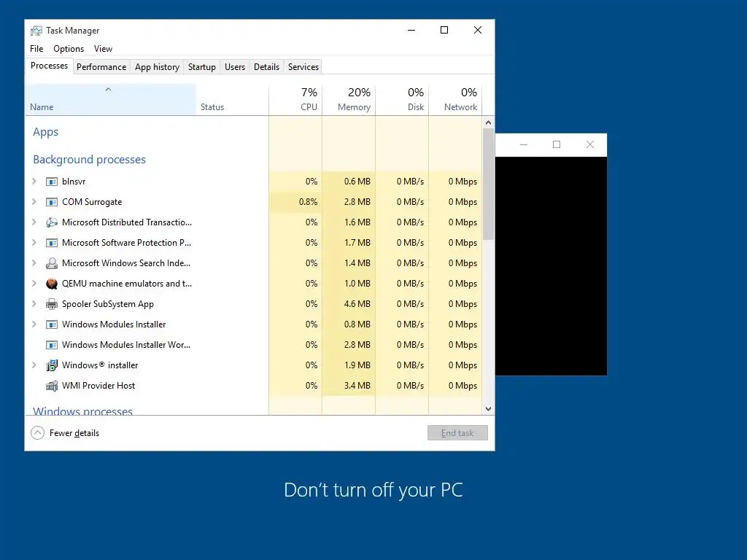Click WMI Provider Host 3.4 MB cell
Viewport: 747px width, 560px height.
349,386
